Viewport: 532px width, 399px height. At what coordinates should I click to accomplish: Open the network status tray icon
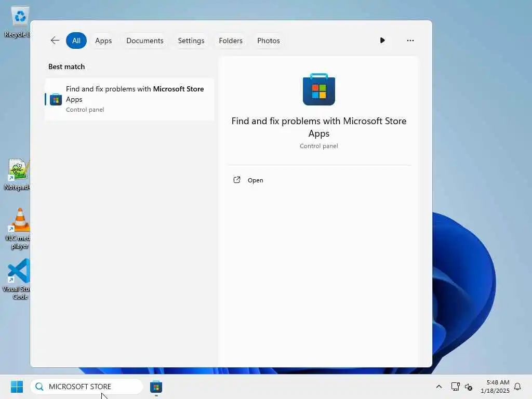click(x=455, y=387)
